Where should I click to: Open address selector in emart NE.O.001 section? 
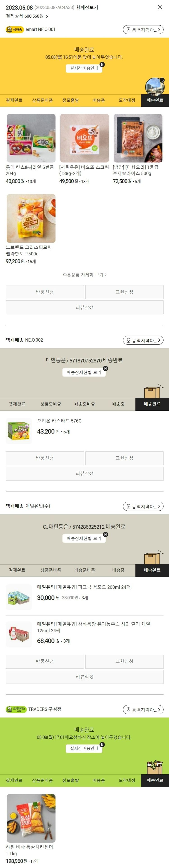(x=143, y=30)
